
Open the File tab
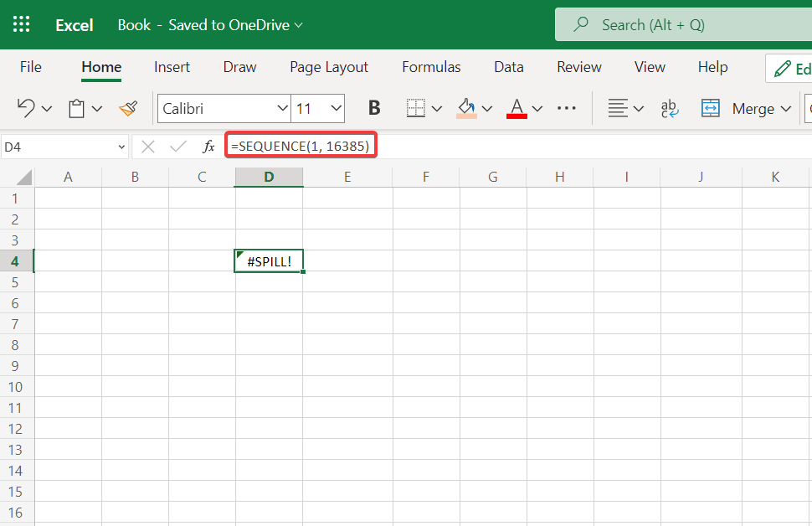point(30,67)
